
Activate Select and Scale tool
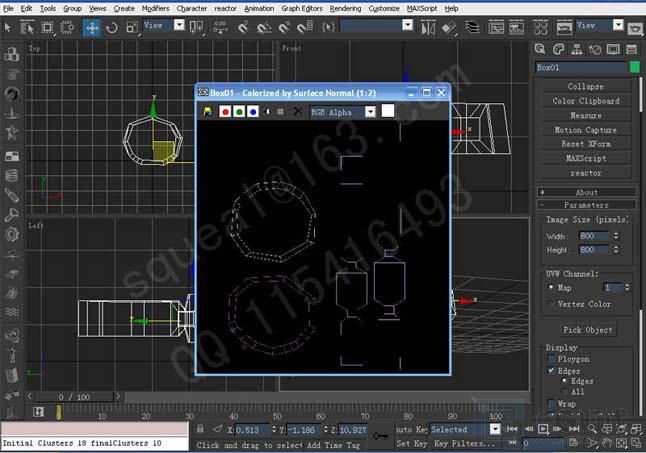[132, 28]
